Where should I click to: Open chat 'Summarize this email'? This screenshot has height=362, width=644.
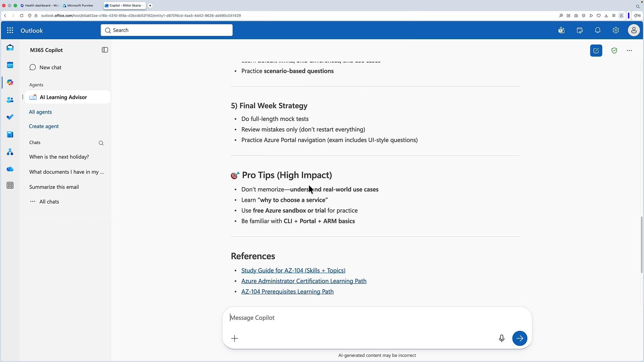[54, 187]
